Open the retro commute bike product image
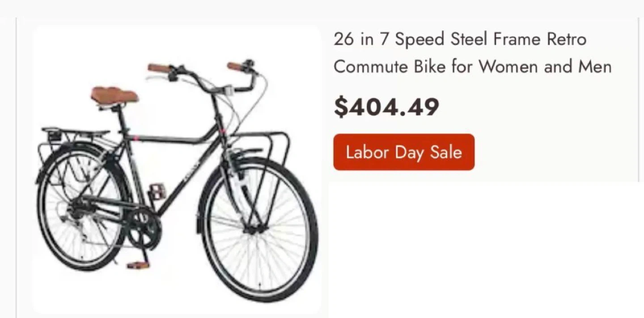Screen dimensions: 644x318 (x=177, y=170)
